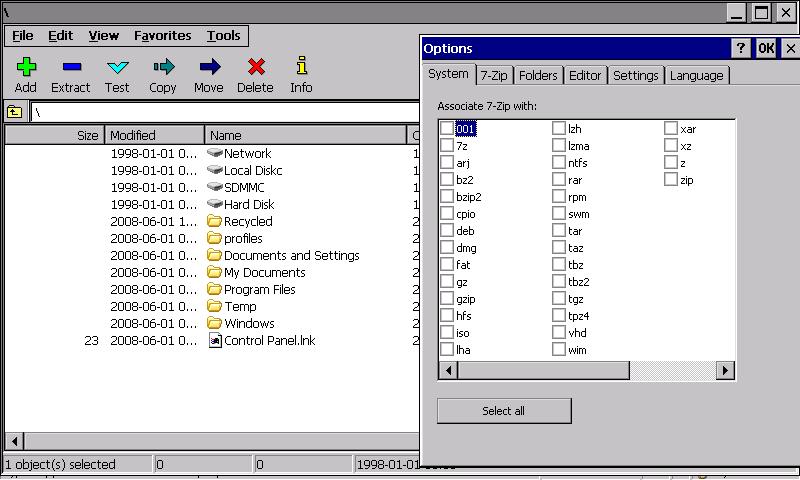Switch to the 7-Zip tab
Screen dimensions: 800x480
coord(494,75)
